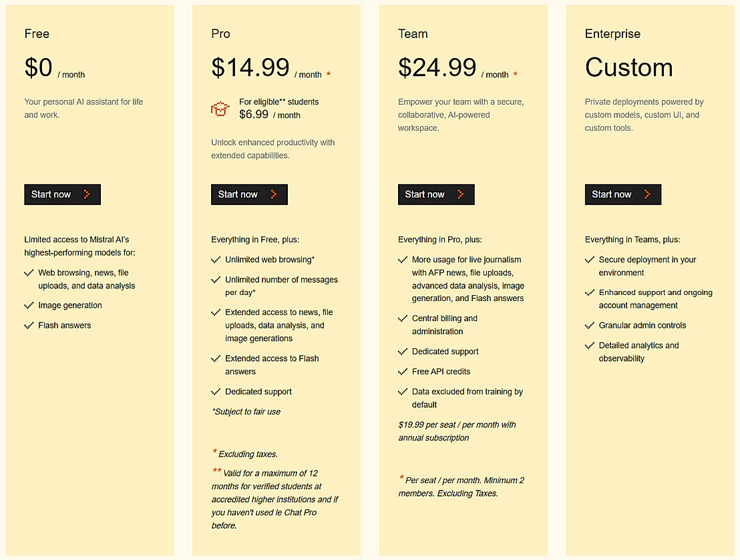The width and height of the screenshot is (740, 560).
Task: Click the checkmark beside Unlimited web browsing
Action: pyautogui.click(x=216, y=260)
